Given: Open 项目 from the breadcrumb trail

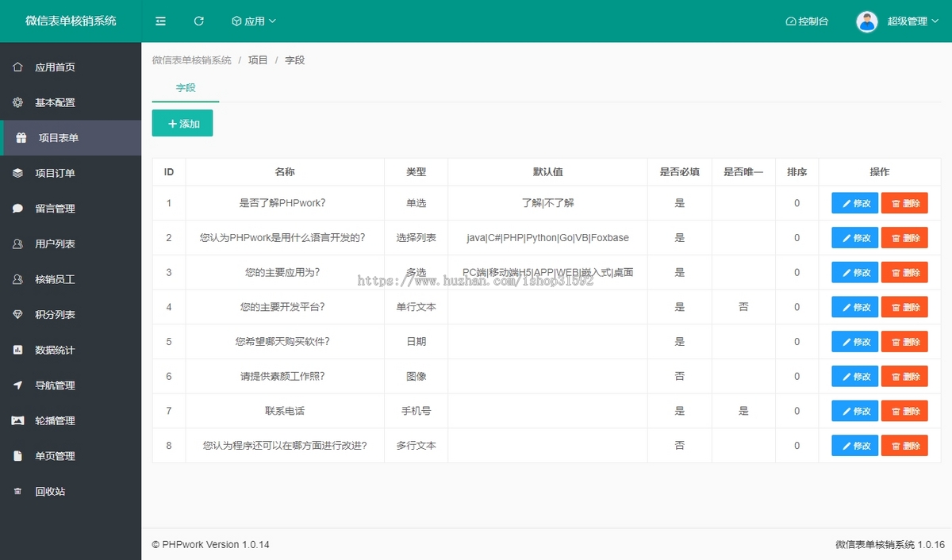Looking at the screenshot, I should tap(258, 59).
